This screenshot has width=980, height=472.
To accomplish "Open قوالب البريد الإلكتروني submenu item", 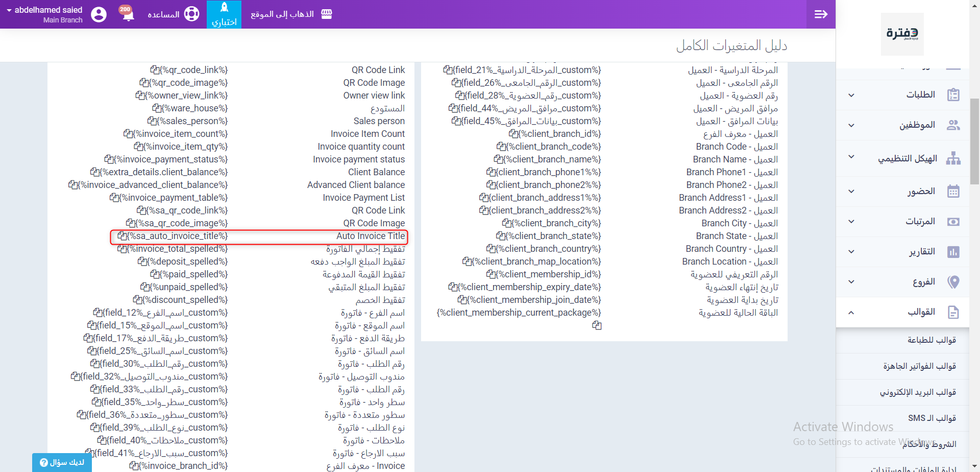I will pyautogui.click(x=918, y=392).
